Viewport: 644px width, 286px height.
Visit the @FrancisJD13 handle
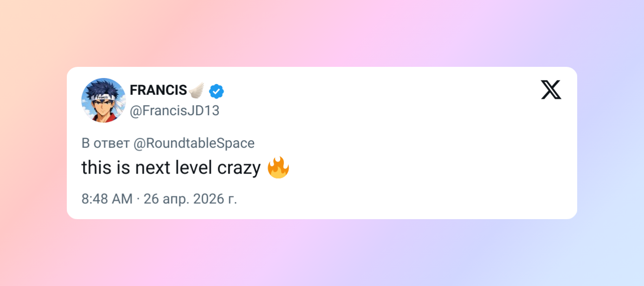(174, 111)
